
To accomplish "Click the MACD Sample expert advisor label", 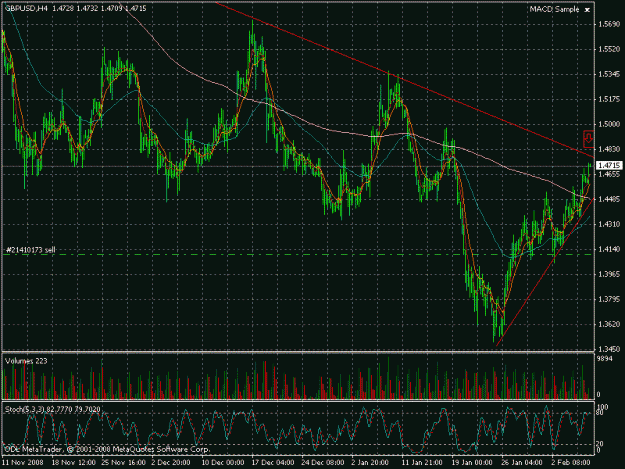I will coord(554,9).
